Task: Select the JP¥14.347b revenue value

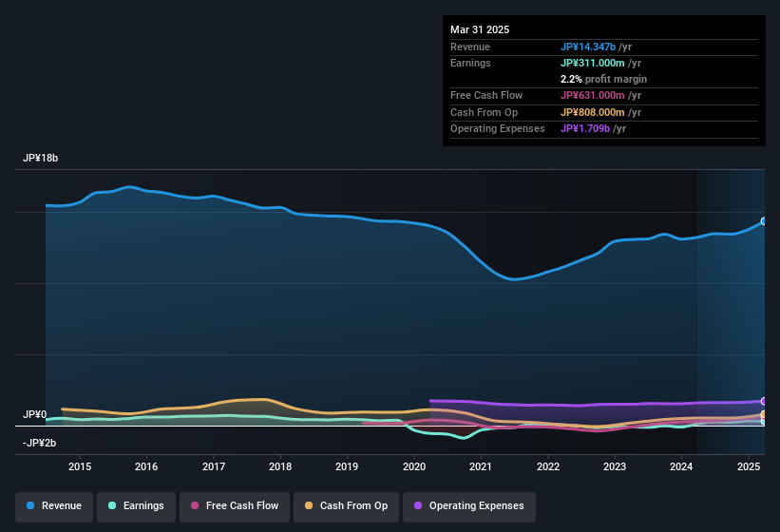Action: tap(588, 47)
